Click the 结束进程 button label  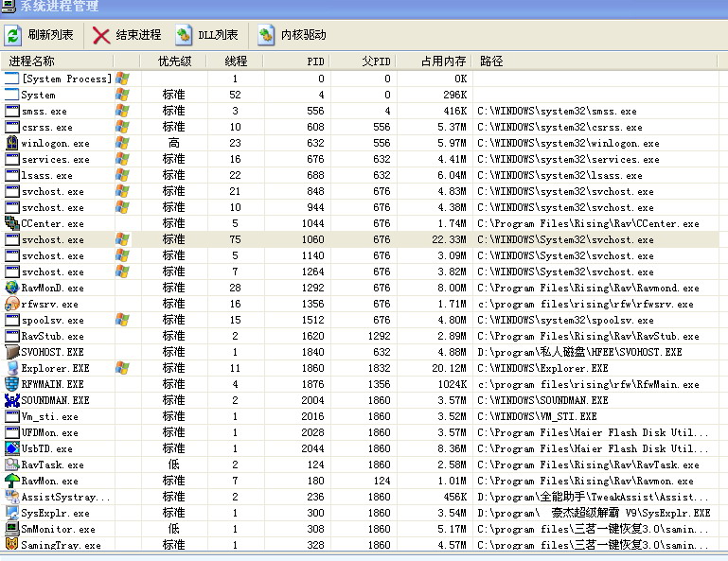(x=138, y=35)
